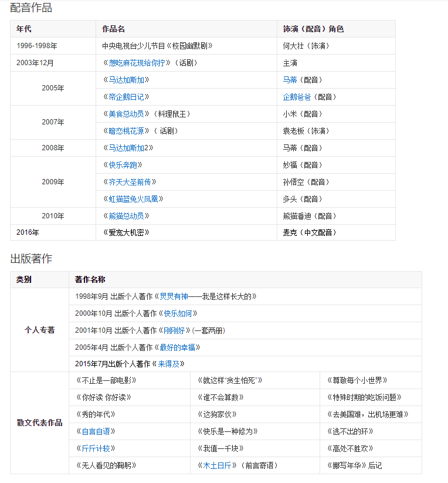
Task: Click the 斤斤计较 essay link
Action: (96, 448)
